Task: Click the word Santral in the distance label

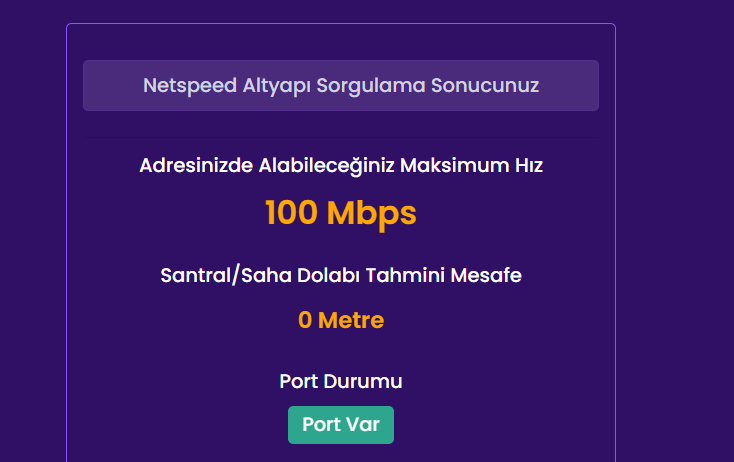Action: [194, 275]
